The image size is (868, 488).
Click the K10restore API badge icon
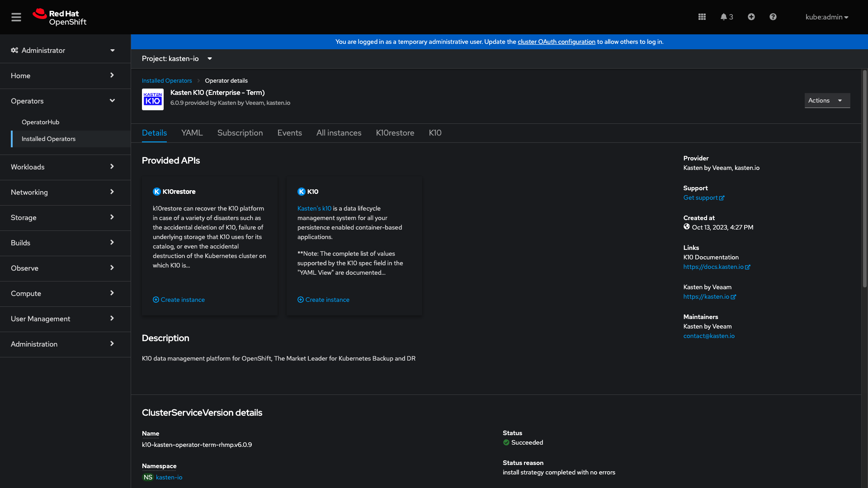point(157,192)
